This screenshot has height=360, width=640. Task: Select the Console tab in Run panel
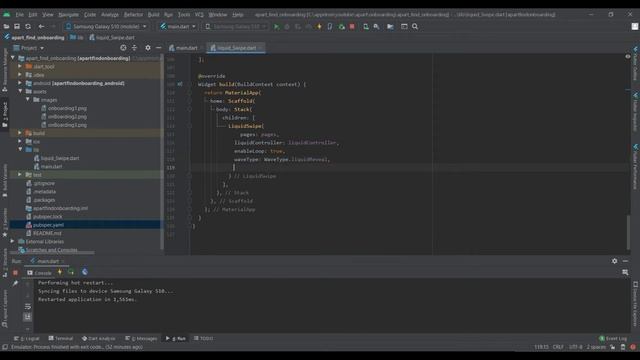(x=39, y=273)
